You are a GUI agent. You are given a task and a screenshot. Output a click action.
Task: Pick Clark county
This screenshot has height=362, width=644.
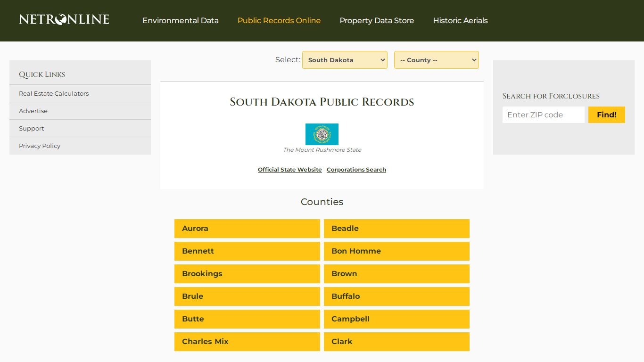(396, 342)
